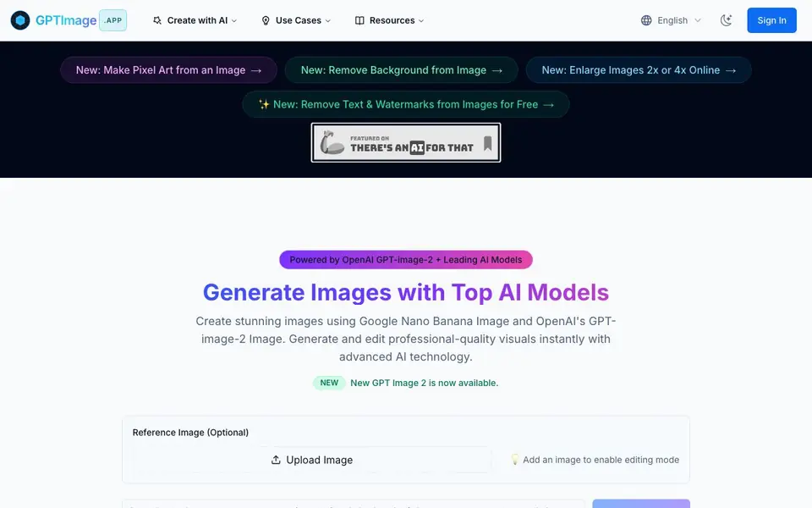Click the English language label
This screenshot has width=812, height=508.
tap(672, 20)
